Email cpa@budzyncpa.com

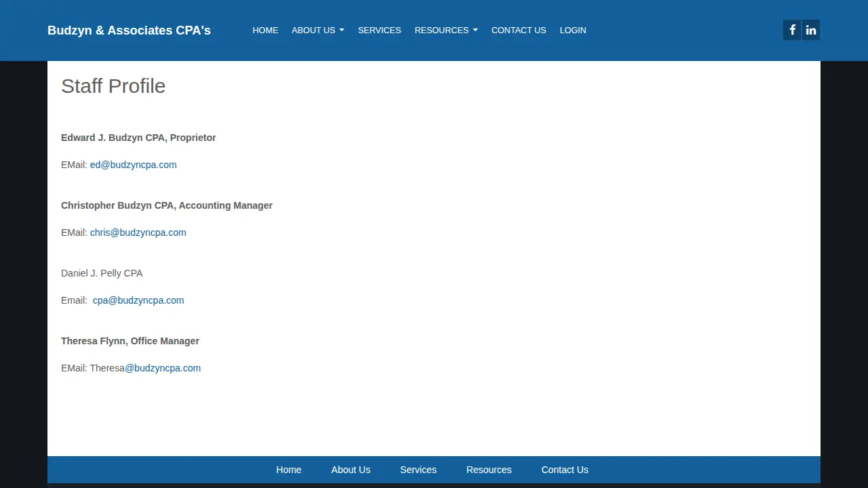pos(138,300)
